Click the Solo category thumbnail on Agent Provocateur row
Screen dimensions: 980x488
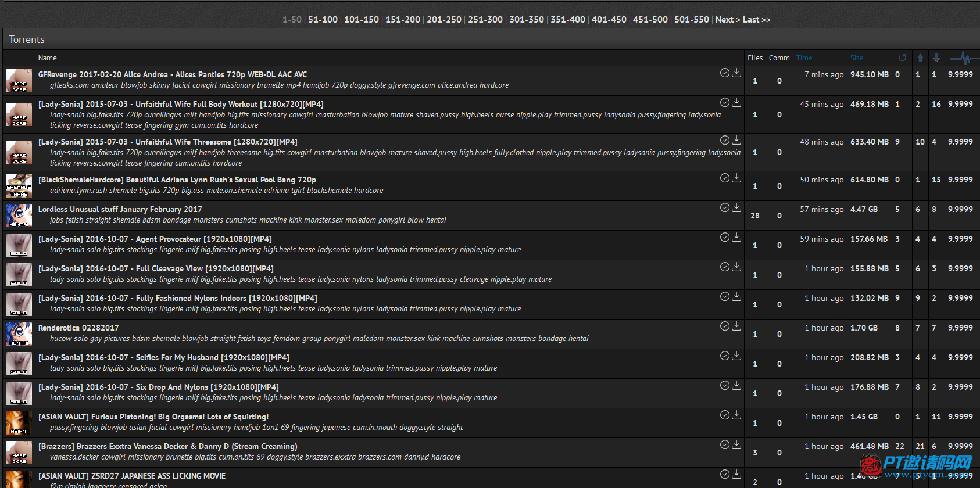coord(19,245)
